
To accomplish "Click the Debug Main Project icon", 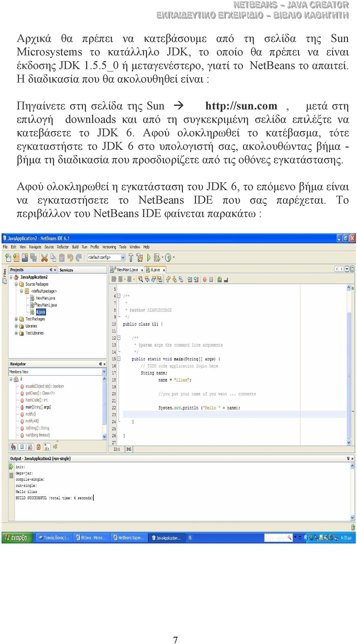I will (x=157, y=257).
